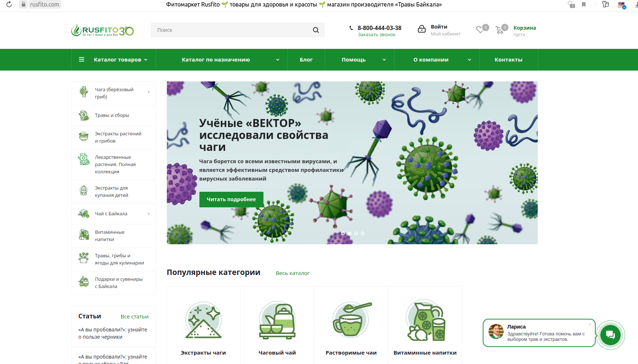This screenshot has height=364, width=638.
Task: Click the hamburger catalog menu icon
Action: point(82,59)
